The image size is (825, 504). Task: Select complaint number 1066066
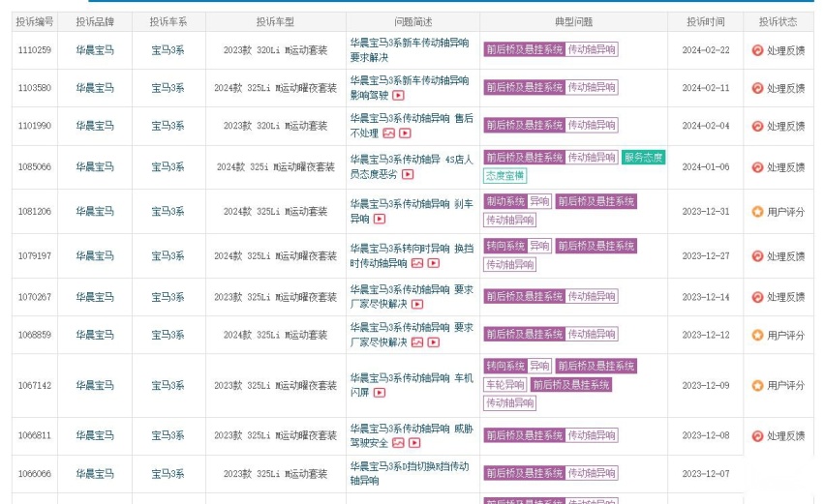click(x=35, y=473)
